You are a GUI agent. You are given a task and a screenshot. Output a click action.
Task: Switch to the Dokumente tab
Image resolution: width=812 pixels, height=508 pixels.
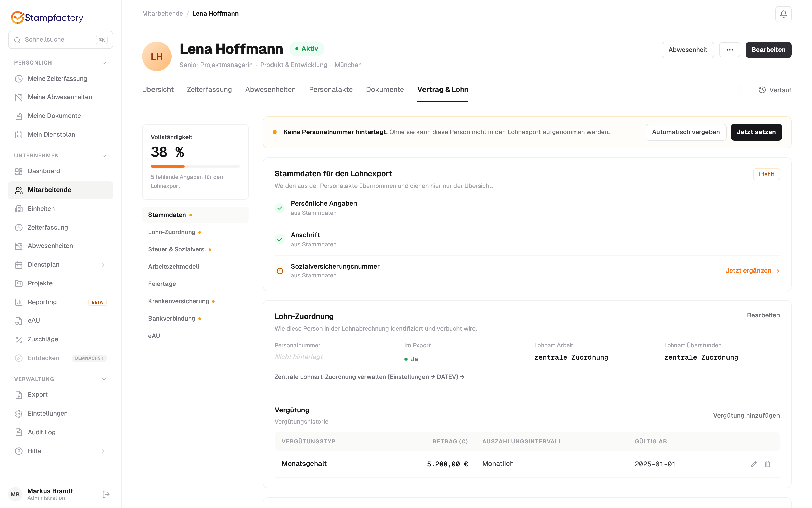click(x=385, y=89)
